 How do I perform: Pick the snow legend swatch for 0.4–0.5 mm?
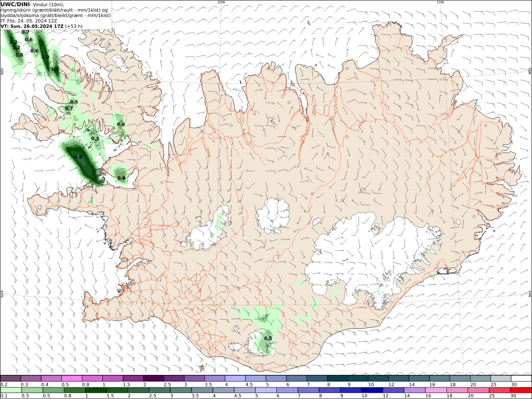pos(52,378)
